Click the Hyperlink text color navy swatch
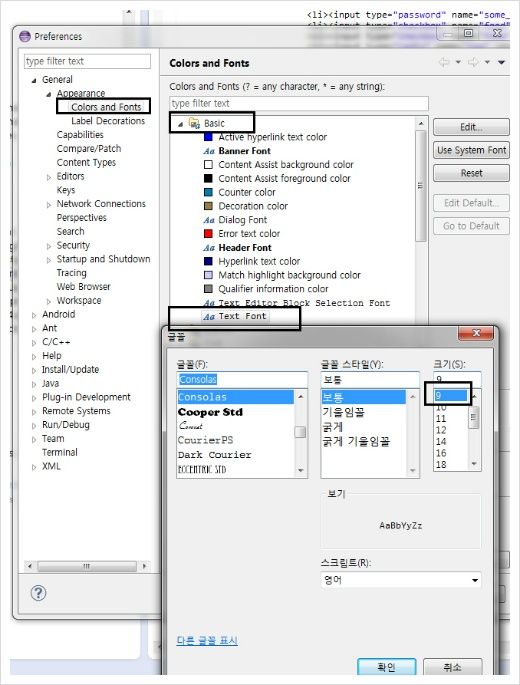This screenshot has height=685, width=520. coord(208,261)
